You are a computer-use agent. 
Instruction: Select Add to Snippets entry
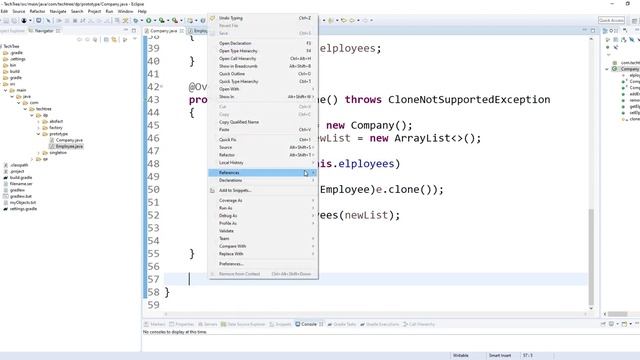[263, 190]
